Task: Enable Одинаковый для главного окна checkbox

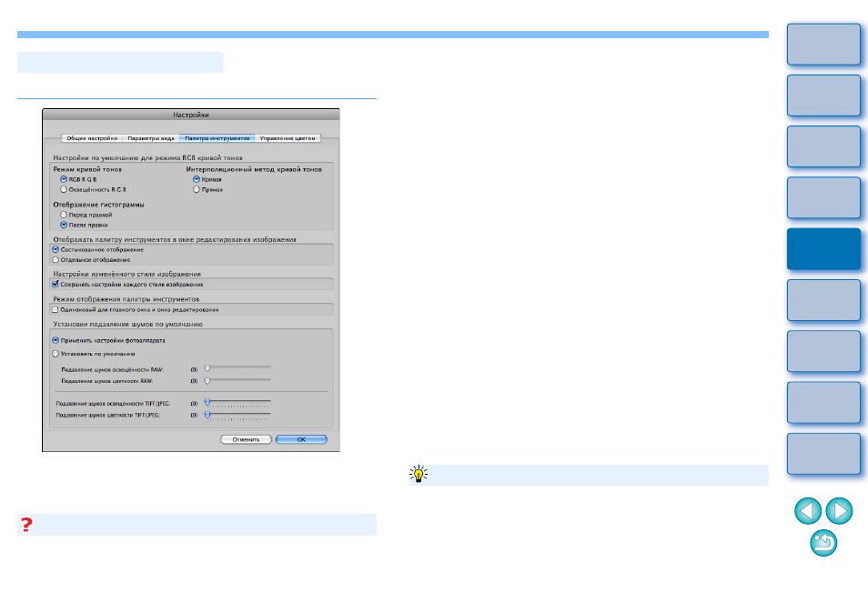Action: 55,309
